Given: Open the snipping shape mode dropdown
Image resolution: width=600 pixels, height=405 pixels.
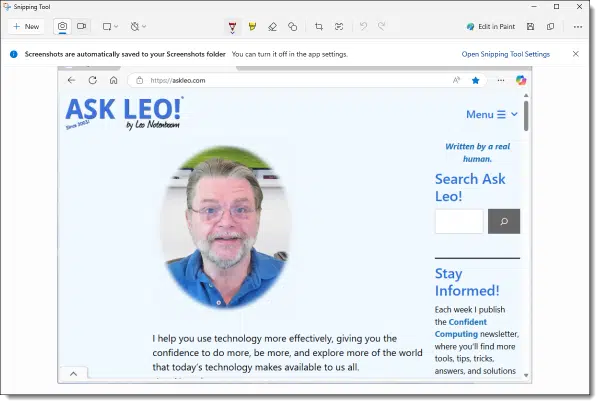Looking at the screenshot, I should click(110, 27).
